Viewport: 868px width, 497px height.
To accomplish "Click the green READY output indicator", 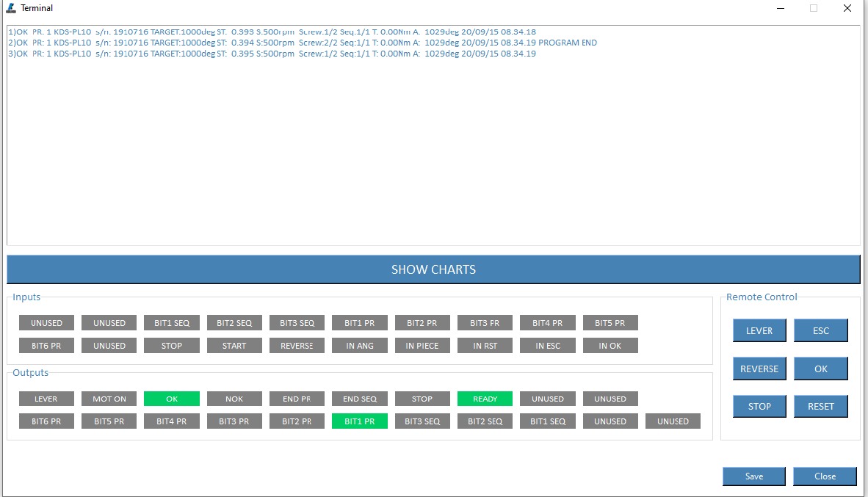I will click(x=485, y=399).
